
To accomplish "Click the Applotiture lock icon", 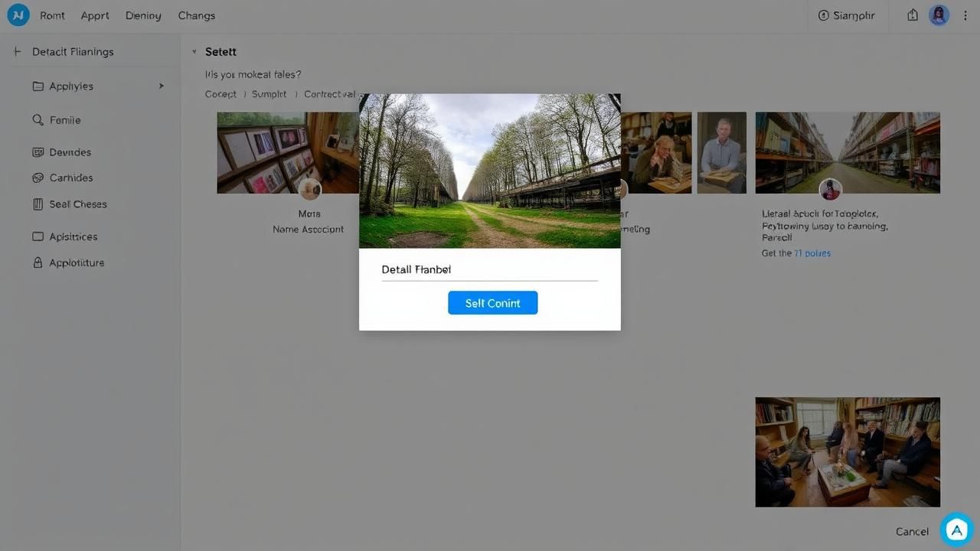I will pos(38,262).
